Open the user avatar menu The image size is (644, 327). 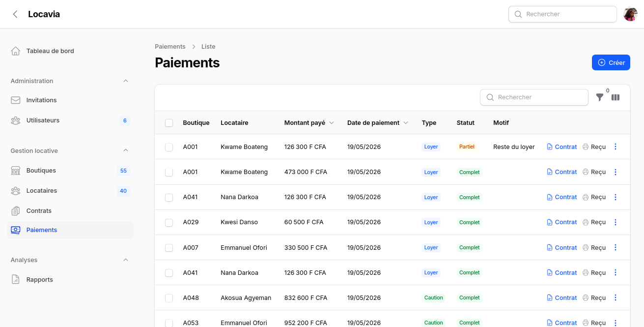point(630,14)
